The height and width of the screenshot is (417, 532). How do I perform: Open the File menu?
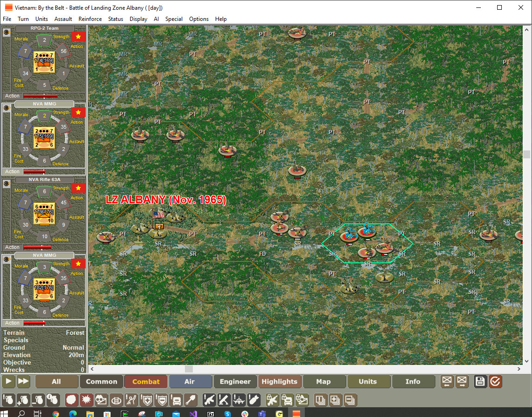7,19
